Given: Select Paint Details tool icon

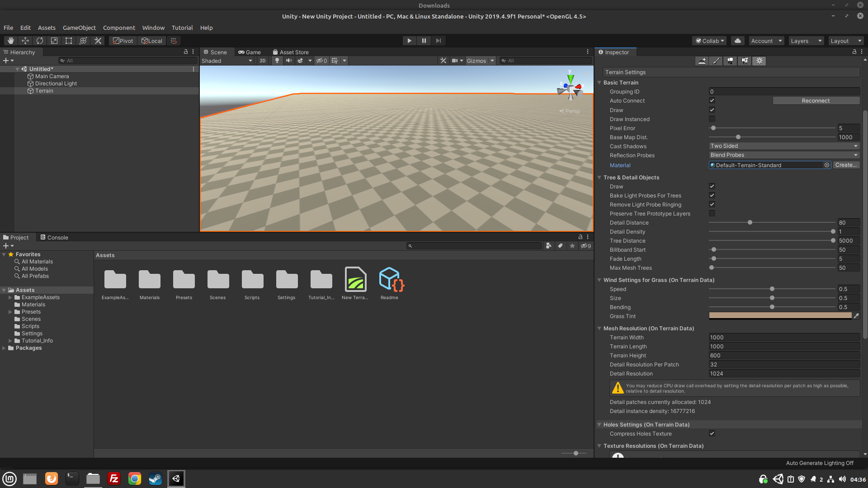Looking at the screenshot, I should (745, 61).
